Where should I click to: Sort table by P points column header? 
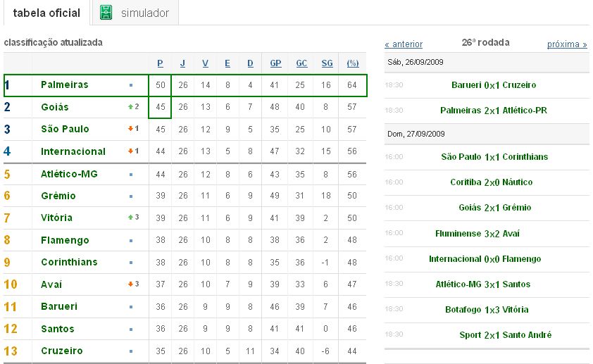click(161, 63)
